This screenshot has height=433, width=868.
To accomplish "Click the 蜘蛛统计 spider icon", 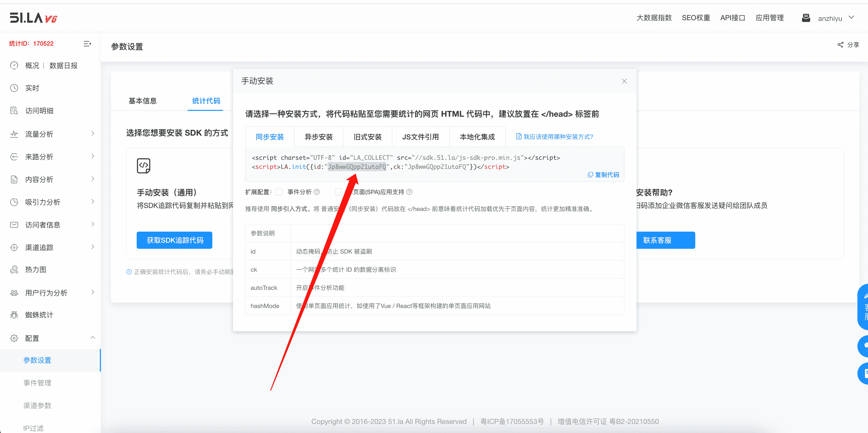I will point(14,315).
